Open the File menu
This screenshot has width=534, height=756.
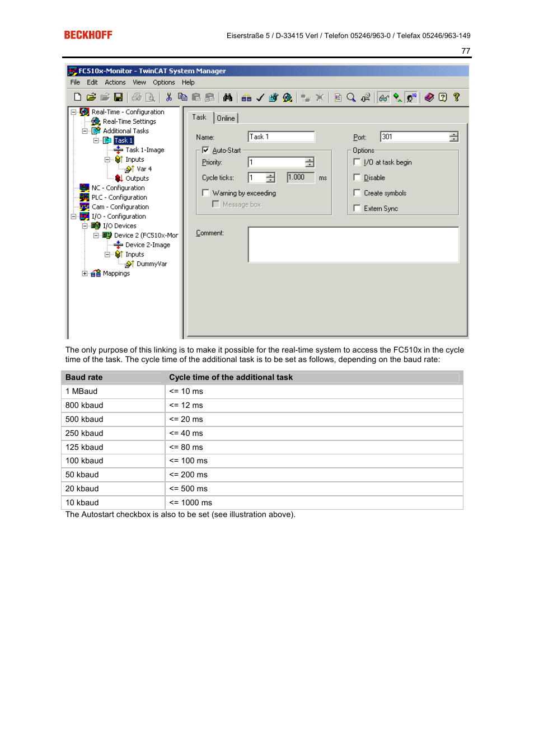coord(75,82)
